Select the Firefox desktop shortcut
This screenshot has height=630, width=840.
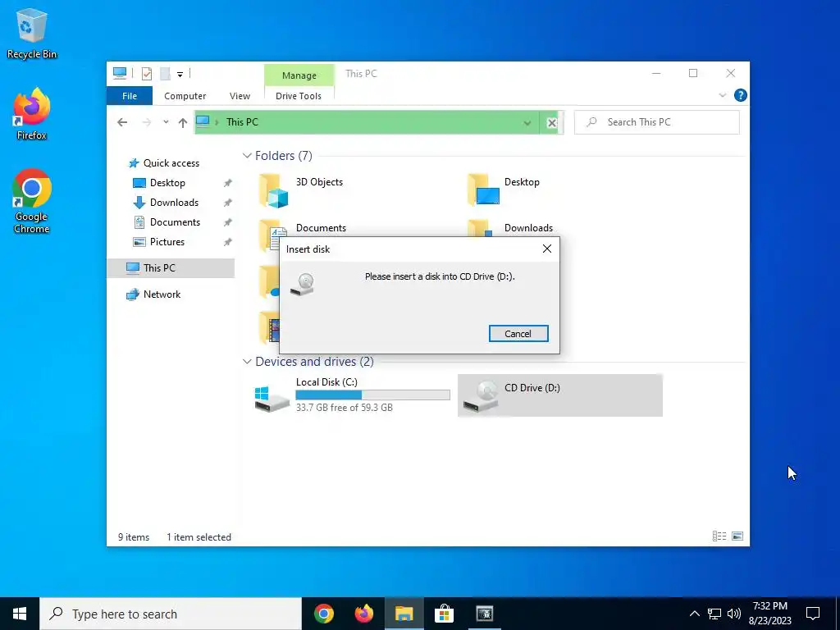[32, 114]
